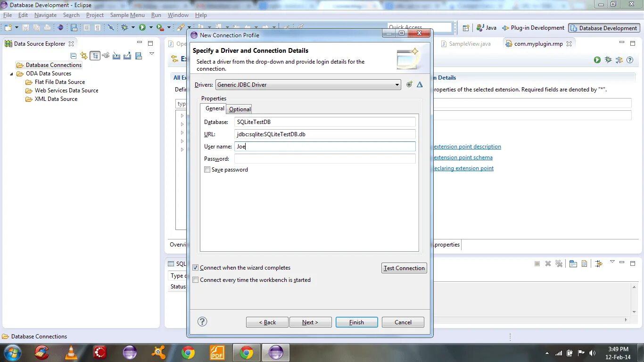Image resolution: width=644 pixels, height=362 pixels.
Task: Open the Window menu
Action: coord(178,15)
